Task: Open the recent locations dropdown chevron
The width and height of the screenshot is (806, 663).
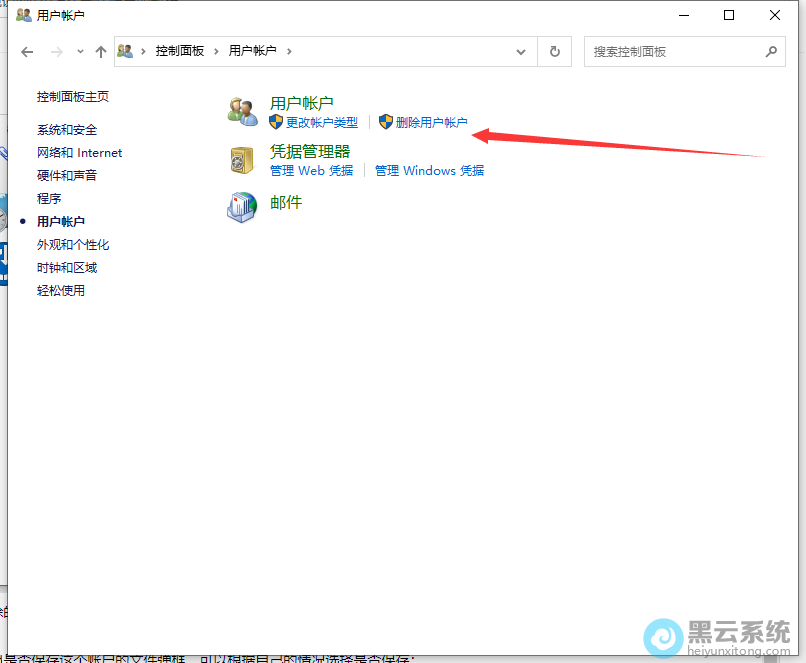Action: (x=80, y=51)
